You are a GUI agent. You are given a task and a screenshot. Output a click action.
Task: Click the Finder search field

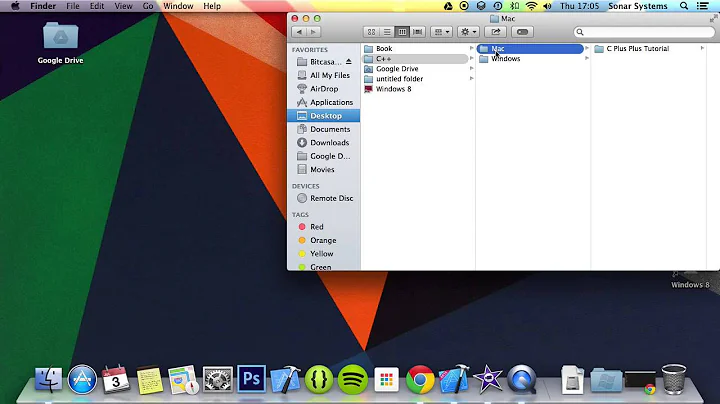tap(644, 32)
